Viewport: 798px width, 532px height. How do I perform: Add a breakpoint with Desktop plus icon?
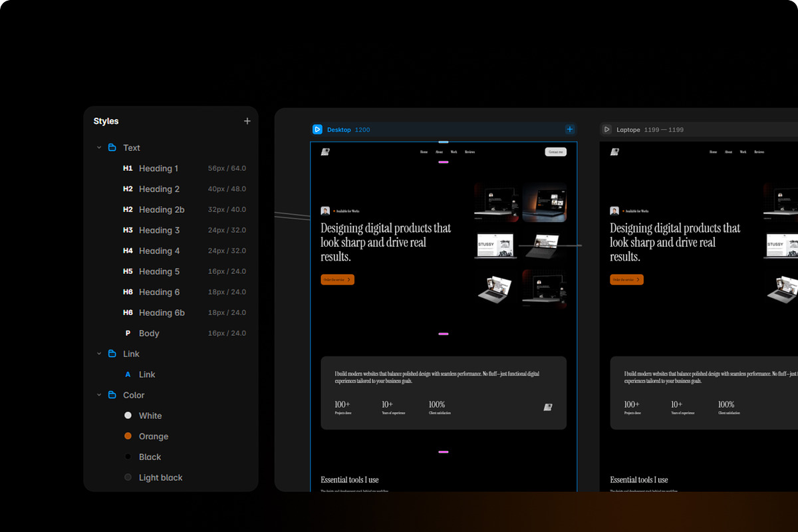(570, 130)
